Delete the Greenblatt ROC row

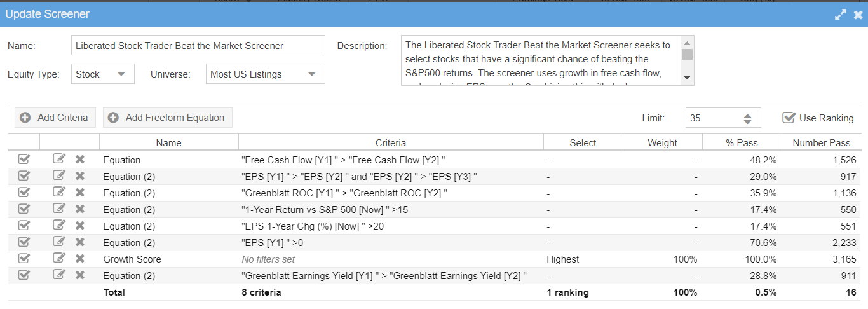[80, 193]
